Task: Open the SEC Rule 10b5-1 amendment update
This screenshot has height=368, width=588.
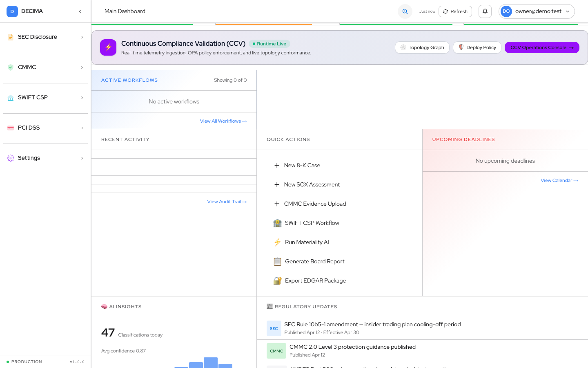Action: point(422,328)
